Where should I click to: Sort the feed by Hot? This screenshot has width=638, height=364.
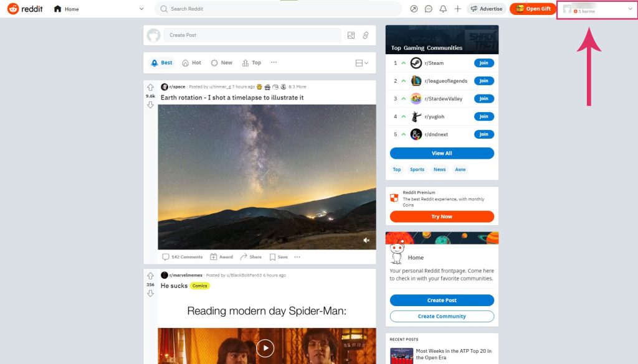coord(191,63)
